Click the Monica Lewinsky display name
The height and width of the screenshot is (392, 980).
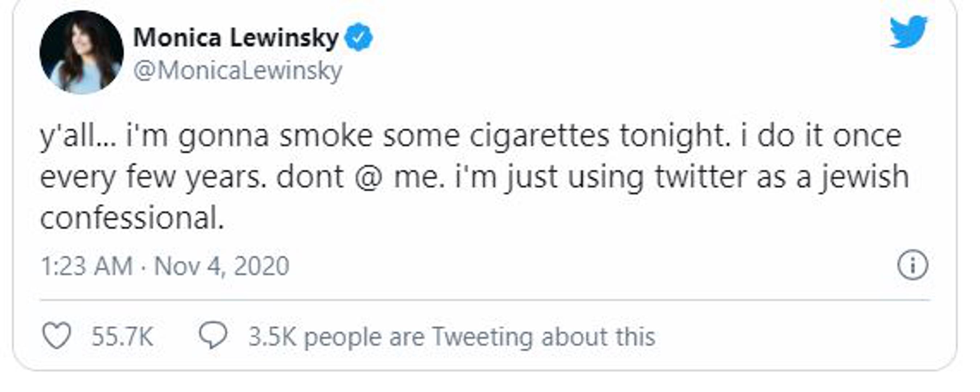coord(236,38)
